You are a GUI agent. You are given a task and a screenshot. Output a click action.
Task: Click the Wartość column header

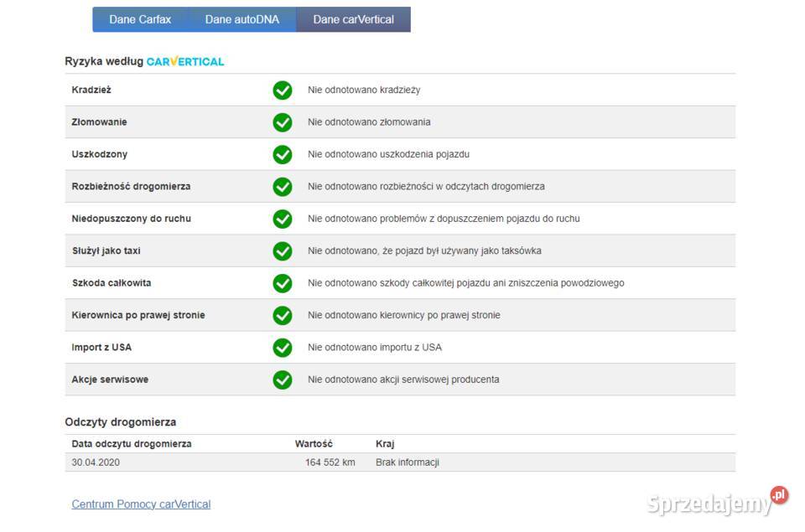pyautogui.click(x=314, y=444)
